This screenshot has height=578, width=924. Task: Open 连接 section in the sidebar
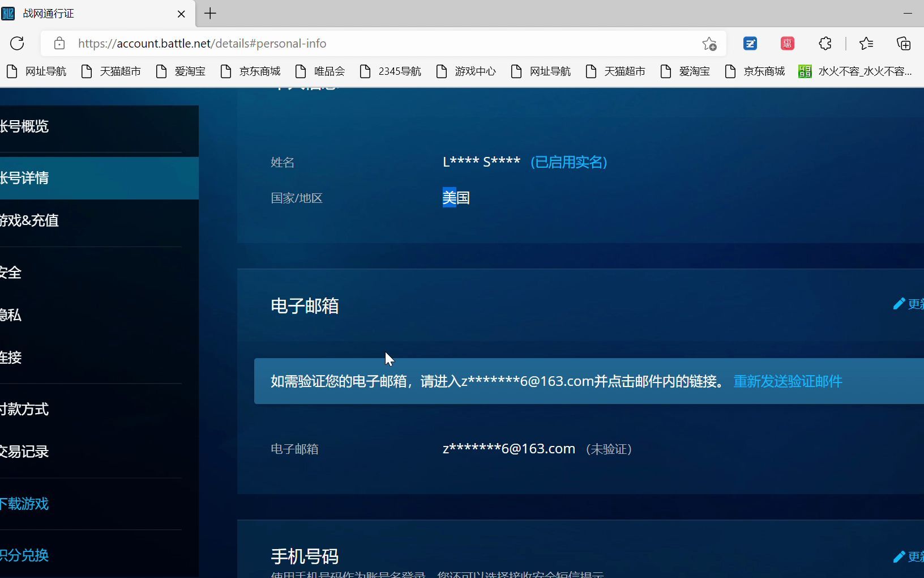tap(99, 358)
